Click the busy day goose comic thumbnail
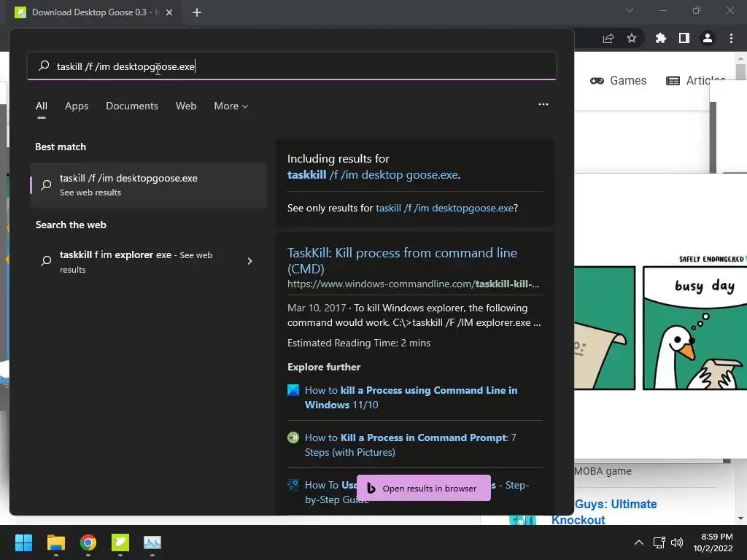The image size is (747, 560). pos(694,327)
